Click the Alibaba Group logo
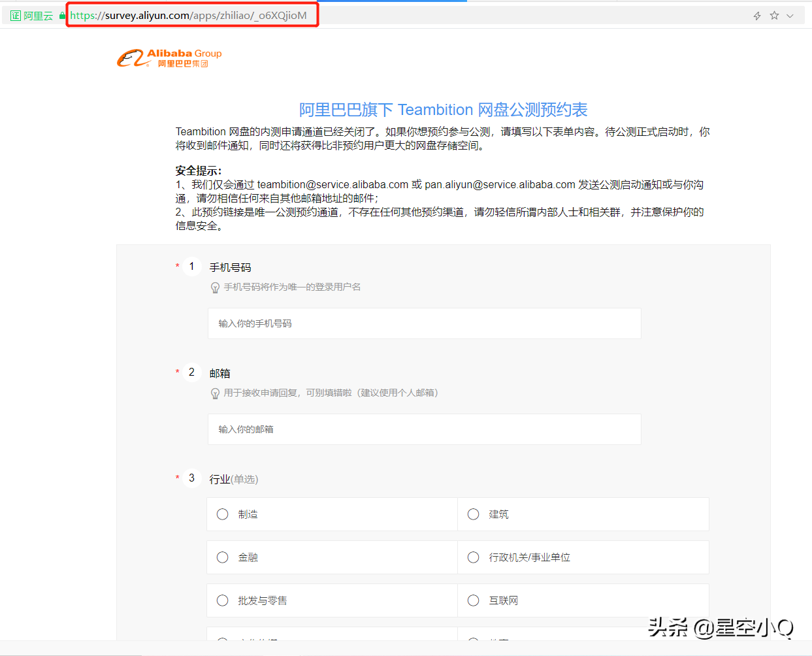Viewport: 812px width, 656px height. 169,58
